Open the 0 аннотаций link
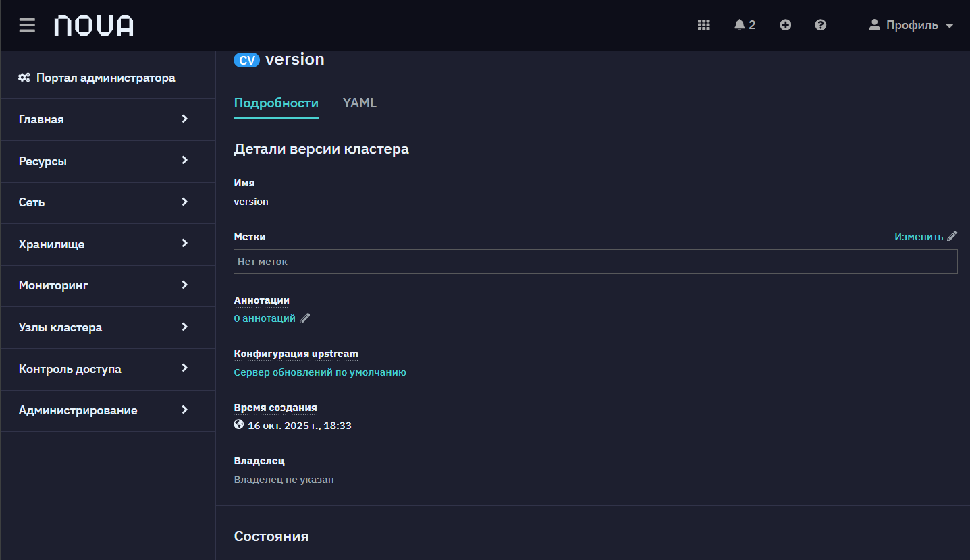970x560 pixels. point(265,318)
